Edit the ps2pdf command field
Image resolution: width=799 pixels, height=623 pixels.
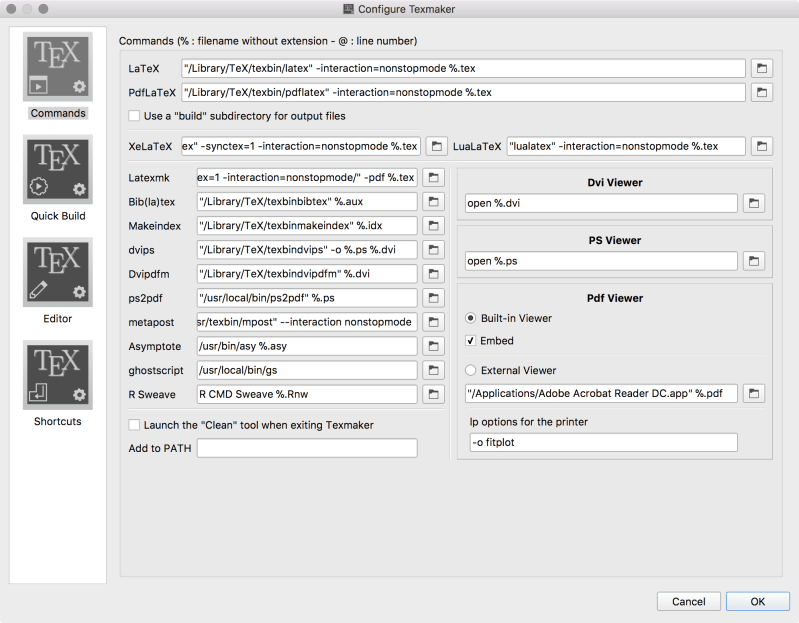307,297
